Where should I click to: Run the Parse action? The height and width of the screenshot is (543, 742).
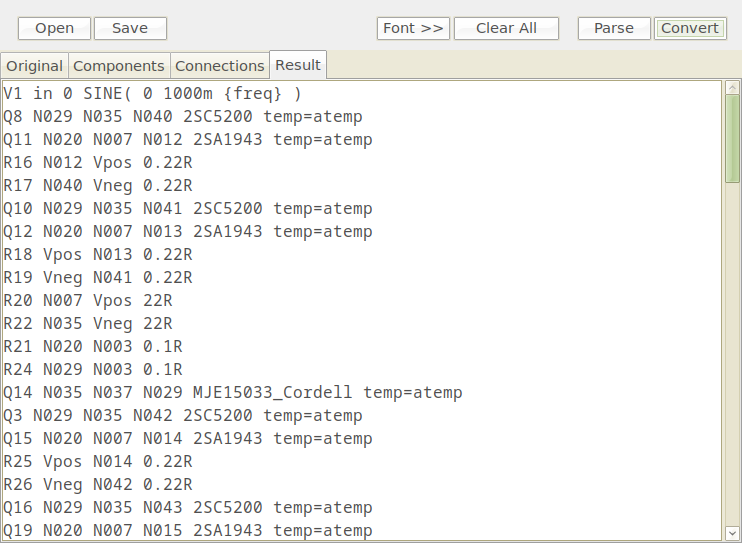pos(614,28)
